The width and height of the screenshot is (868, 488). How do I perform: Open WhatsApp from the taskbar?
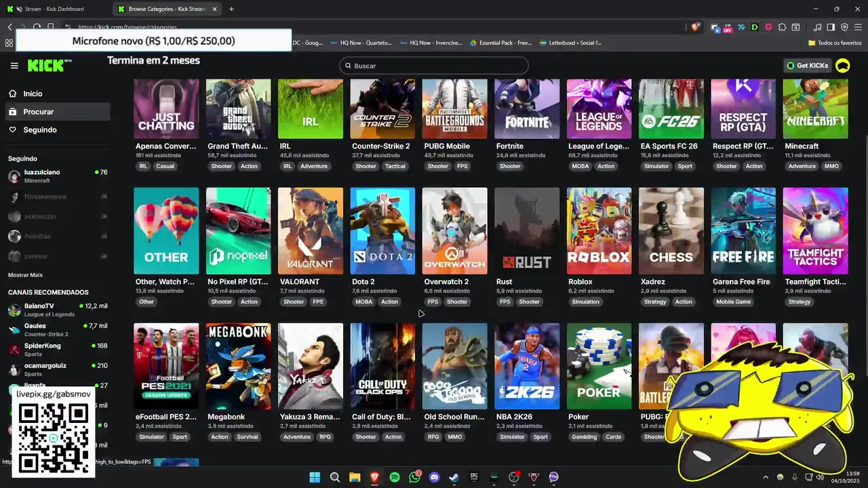pos(414,477)
